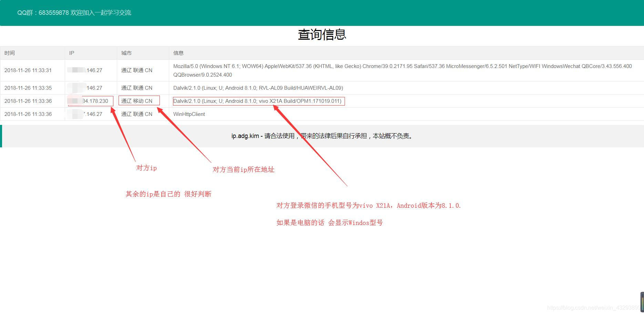644x314 pixels.
Task: Select the Dalvik vivo X21A user agent text
Action: [x=257, y=101]
